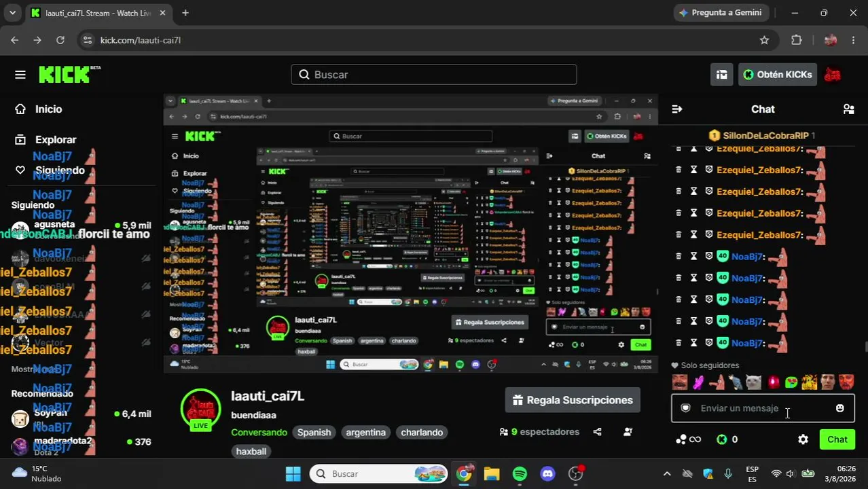The image size is (868, 489).
Task: Click the Explorar browse icon in sidebar
Action: click(x=20, y=140)
